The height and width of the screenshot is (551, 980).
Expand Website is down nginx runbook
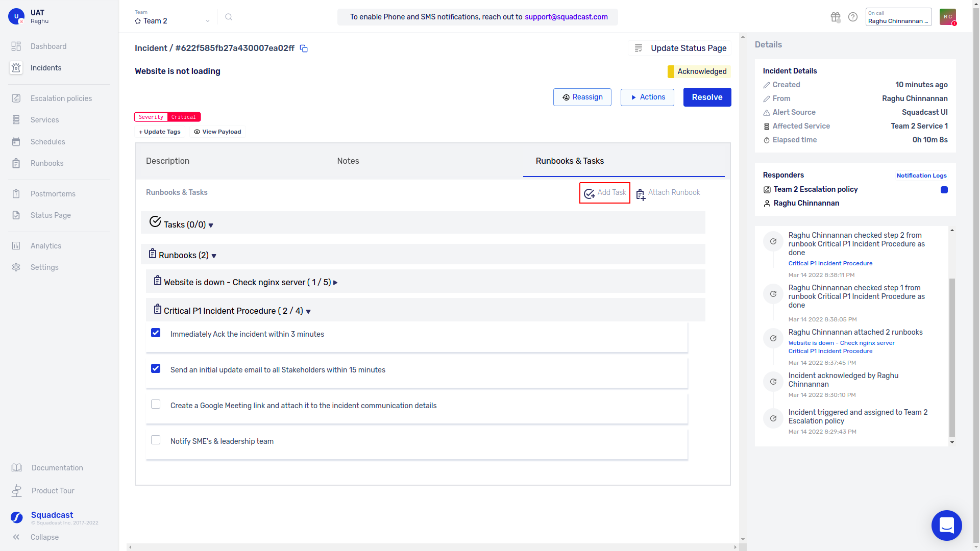[x=335, y=283]
